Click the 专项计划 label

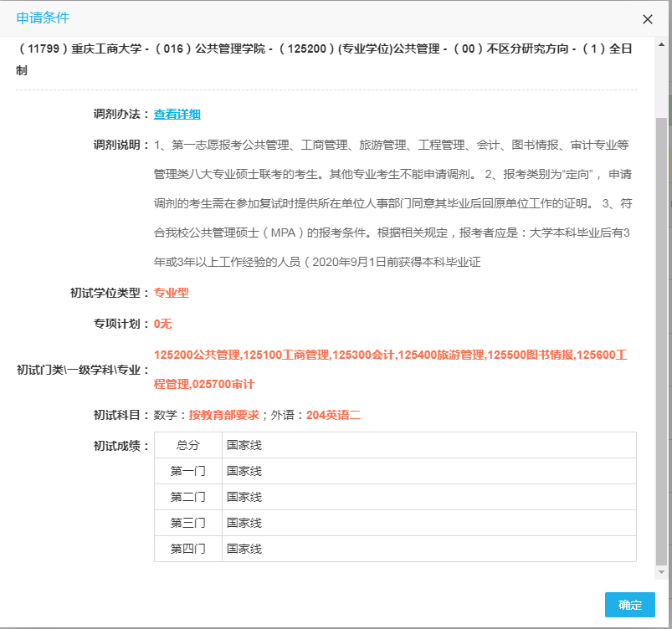[x=121, y=324]
